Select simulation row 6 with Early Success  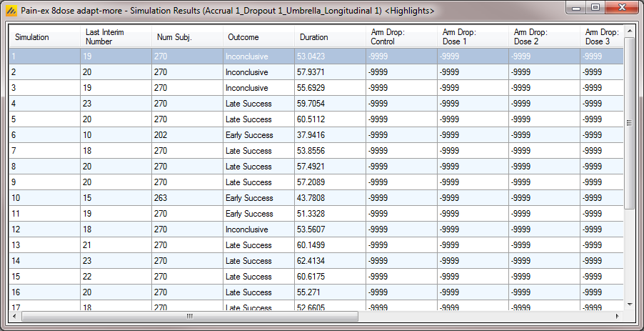[x=44, y=135]
